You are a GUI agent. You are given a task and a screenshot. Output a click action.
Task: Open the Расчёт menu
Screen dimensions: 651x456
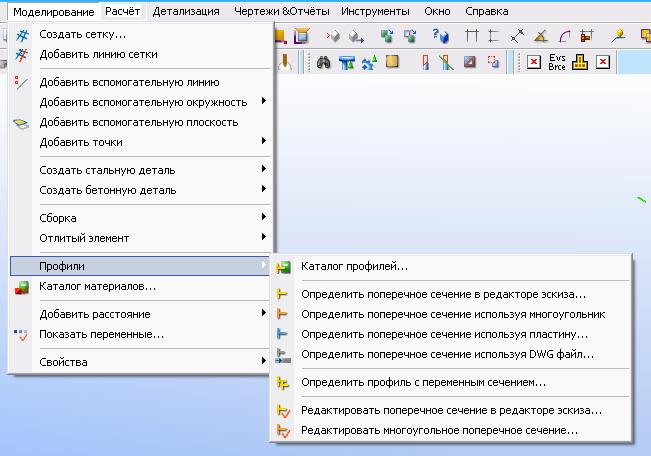click(x=123, y=11)
